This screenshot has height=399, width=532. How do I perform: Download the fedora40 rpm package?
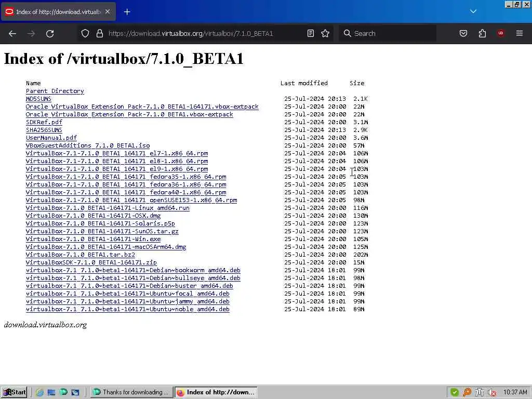[x=126, y=192]
